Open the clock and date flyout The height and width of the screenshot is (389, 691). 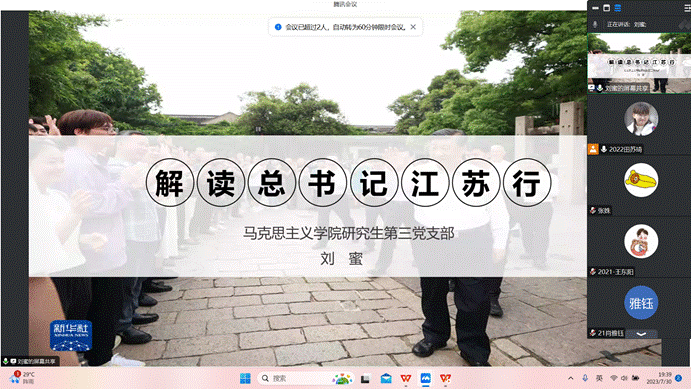point(659,378)
